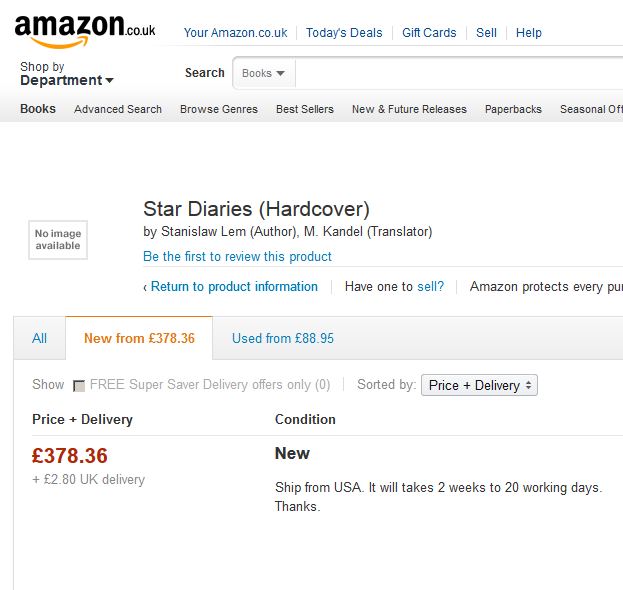Click the Amazon.co.uk logo

(85, 32)
